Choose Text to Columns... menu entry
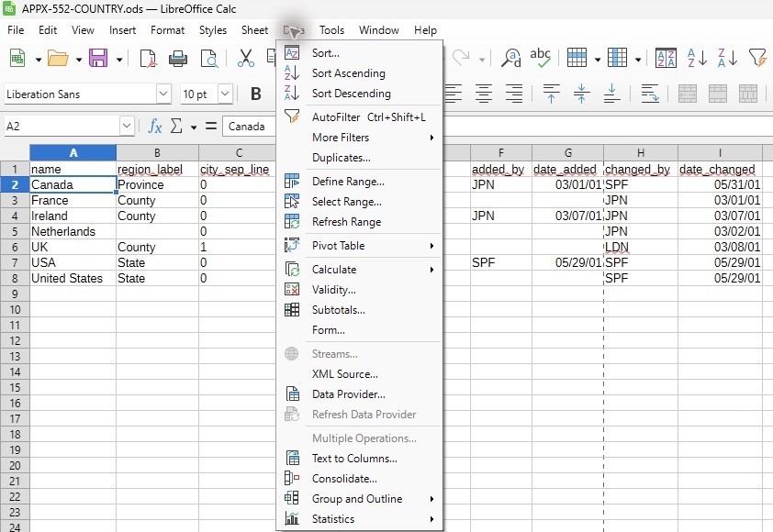 pyautogui.click(x=360, y=459)
